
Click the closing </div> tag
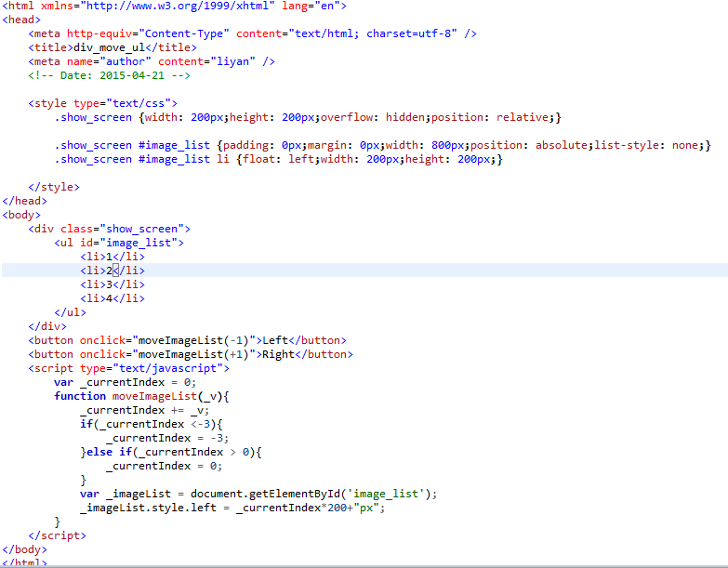pyautogui.click(x=47, y=326)
